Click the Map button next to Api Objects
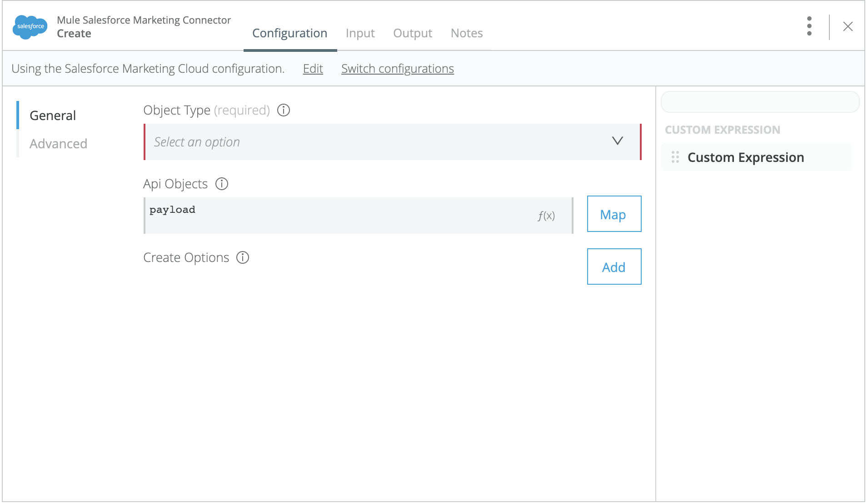This screenshot has height=503, width=868. click(x=614, y=214)
